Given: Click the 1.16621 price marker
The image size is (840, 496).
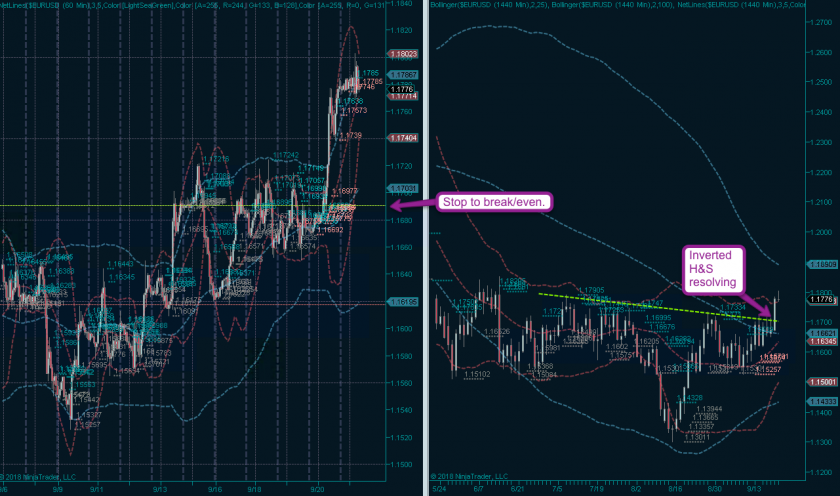Looking at the screenshot, I should pyautogui.click(x=822, y=333).
